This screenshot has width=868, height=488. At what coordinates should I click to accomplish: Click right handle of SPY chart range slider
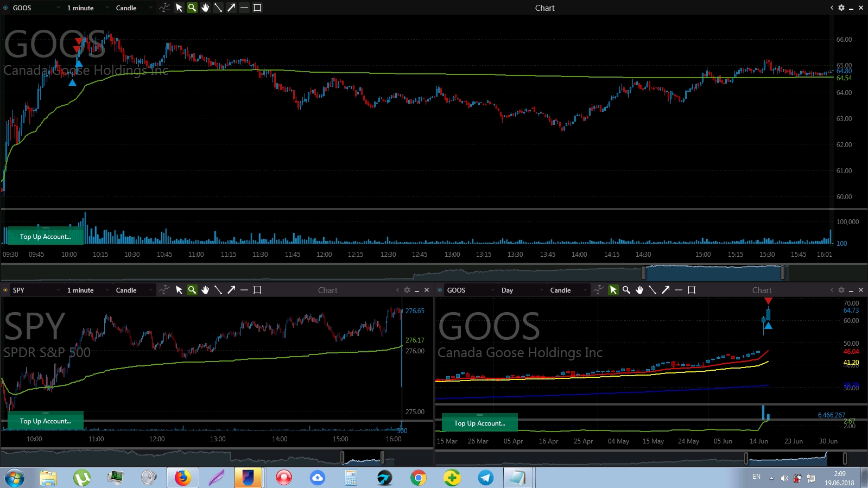click(383, 458)
